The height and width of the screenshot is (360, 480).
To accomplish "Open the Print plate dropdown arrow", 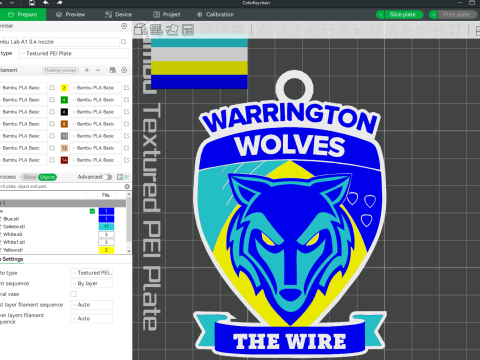I will 433,15.
